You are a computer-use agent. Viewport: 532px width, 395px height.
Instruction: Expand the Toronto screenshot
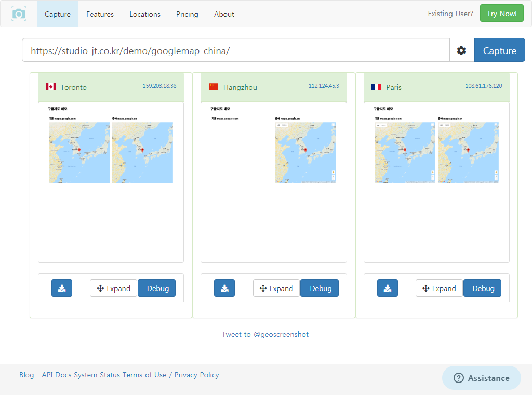[x=113, y=288]
